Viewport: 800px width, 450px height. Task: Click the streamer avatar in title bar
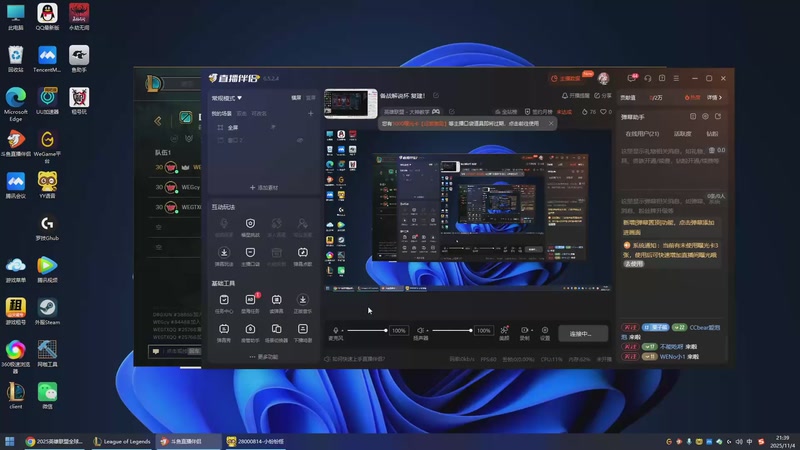tap(604, 78)
